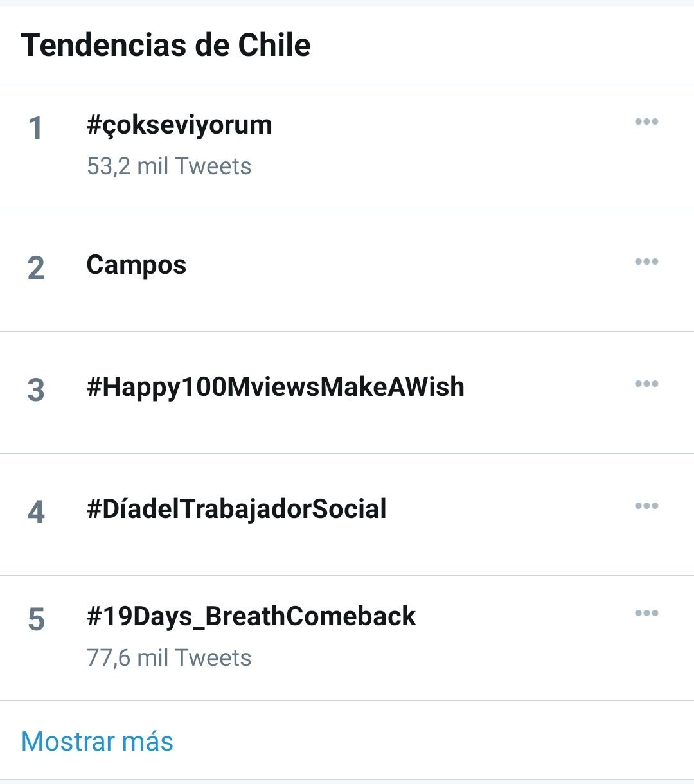Click rank number 4 in trends list
Viewport: 694px width, 784px height.
pos(36,512)
